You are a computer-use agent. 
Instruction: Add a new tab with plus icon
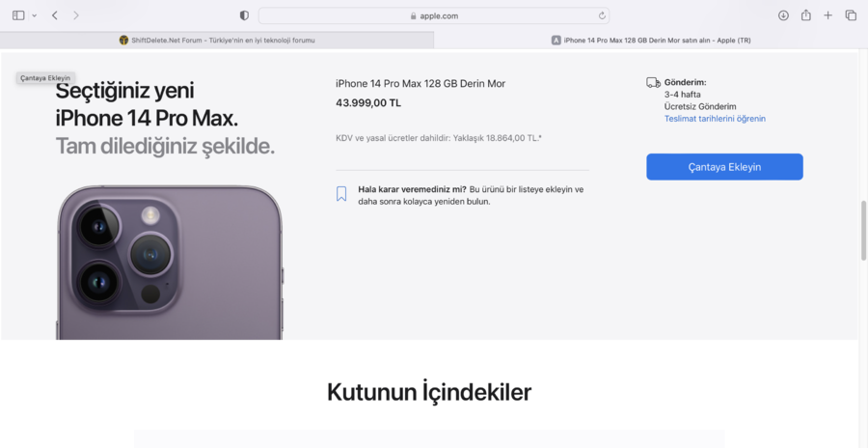[827, 15]
